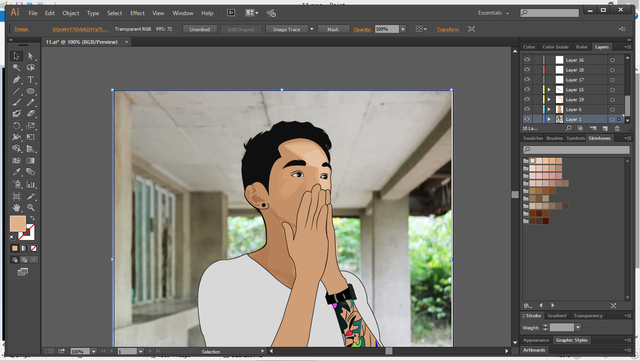Swap fill and stroke colors
The height and width of the screenshot is (361, 640).
pyautogui.click(x=32, y=218)
